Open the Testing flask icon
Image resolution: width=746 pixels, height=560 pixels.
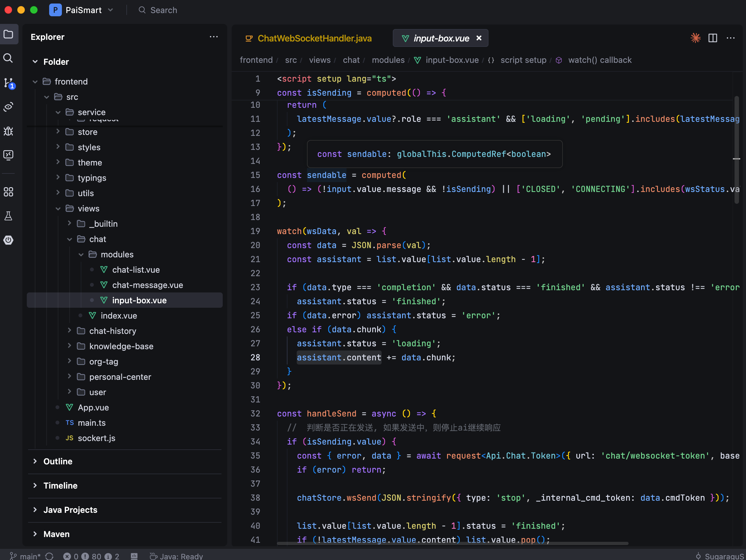point(8,216)
